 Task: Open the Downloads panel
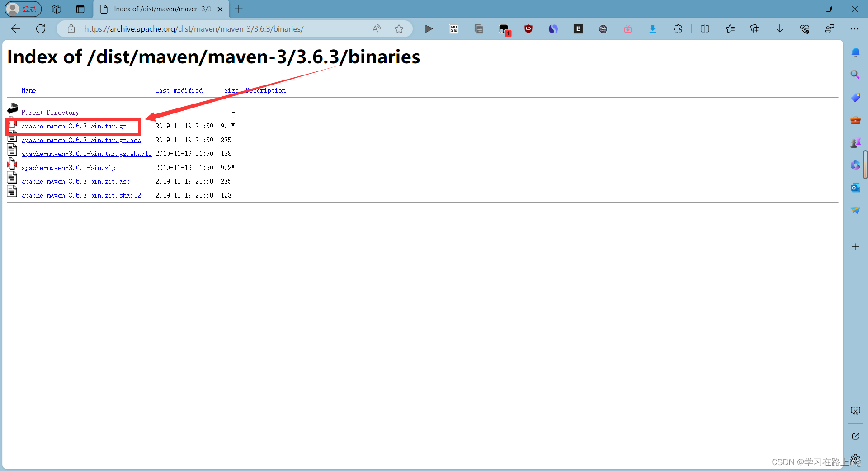pos(780,29)
